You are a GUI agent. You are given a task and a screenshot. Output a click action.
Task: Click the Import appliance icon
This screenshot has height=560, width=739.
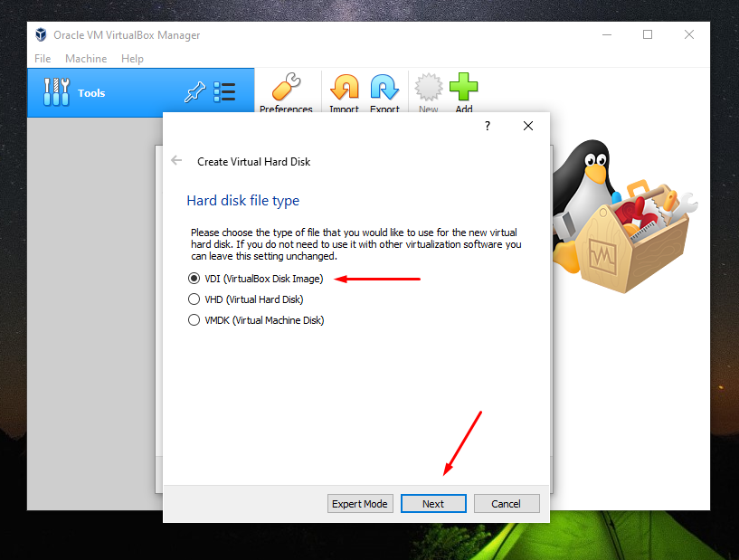pyautogui.click(x=344, y=90)
